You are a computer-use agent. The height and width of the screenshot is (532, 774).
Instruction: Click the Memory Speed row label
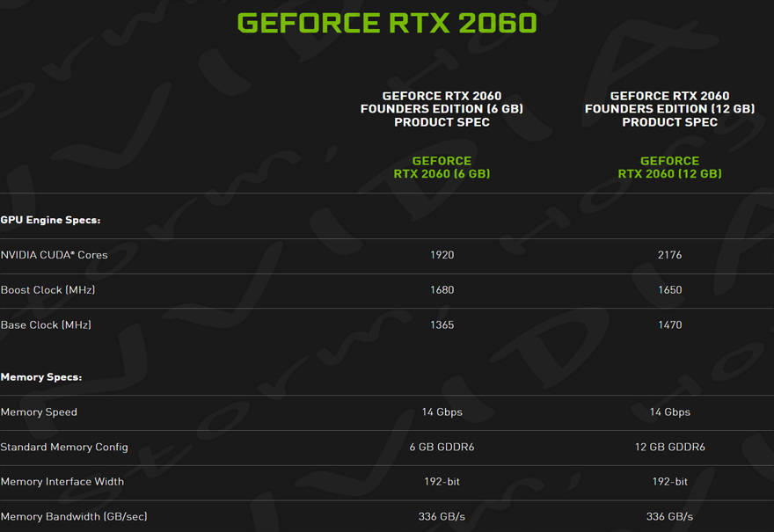tap(39, 412)
